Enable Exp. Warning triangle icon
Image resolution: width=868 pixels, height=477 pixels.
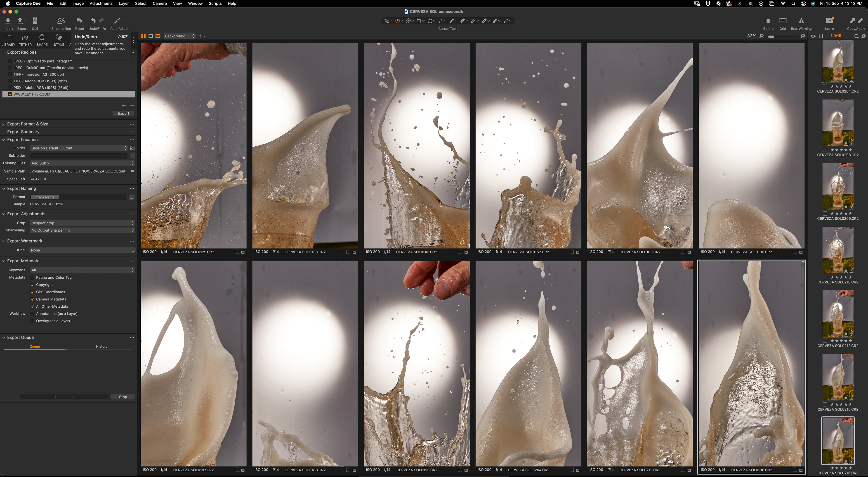click(x=801, y=21)
